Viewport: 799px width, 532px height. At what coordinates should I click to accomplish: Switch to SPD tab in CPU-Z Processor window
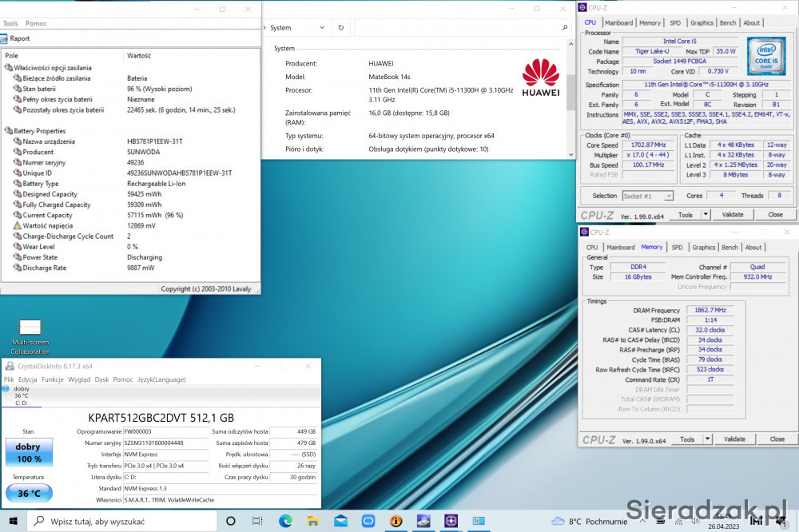coord(675,23)
